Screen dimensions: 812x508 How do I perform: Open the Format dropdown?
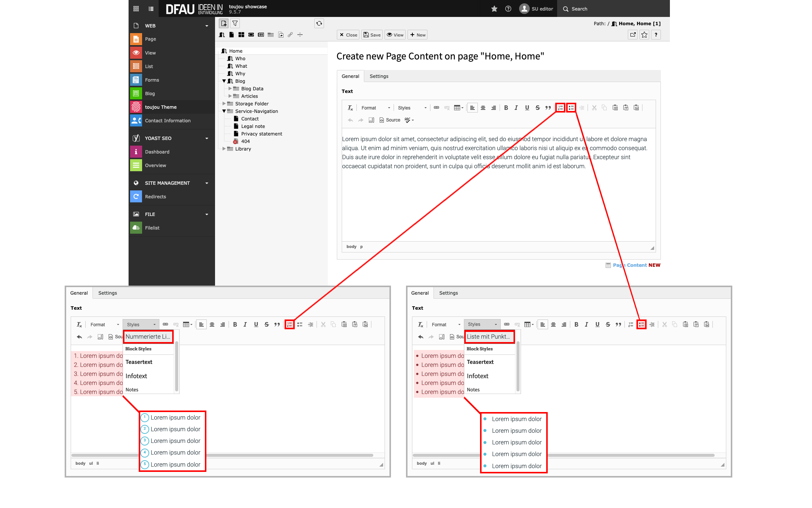pyautogui.click(x=374, y=108)
